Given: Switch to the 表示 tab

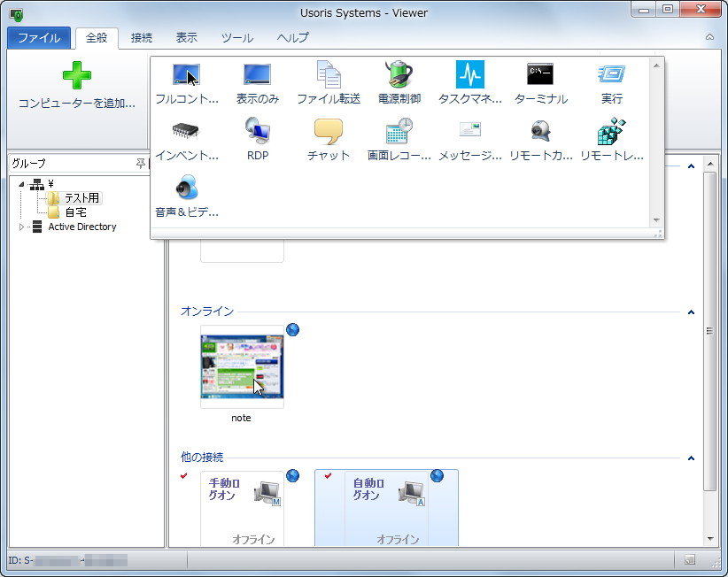Looking at the screenshot, I should tap(186, 37).
